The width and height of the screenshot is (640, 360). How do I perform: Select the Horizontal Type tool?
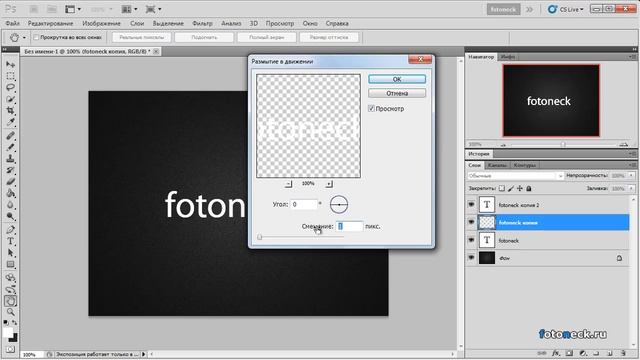pyautogui.click(x=10, y=241)
